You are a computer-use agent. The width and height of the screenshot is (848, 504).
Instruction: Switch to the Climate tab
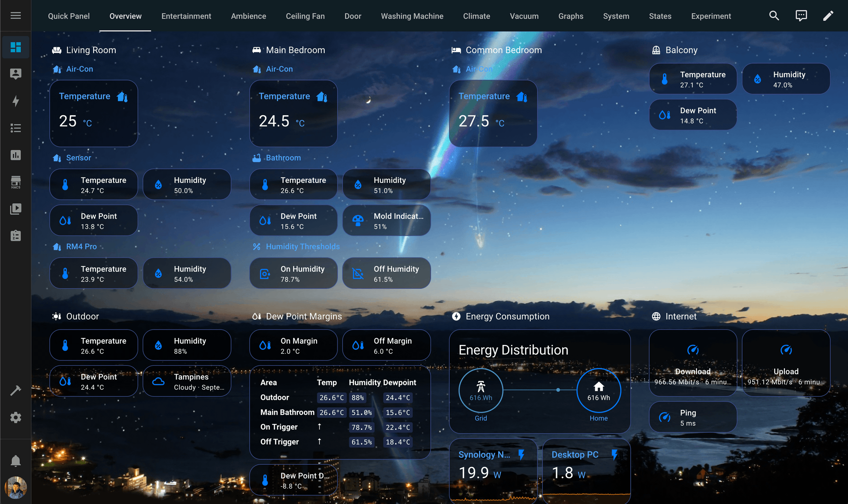(x=476, y=16)
